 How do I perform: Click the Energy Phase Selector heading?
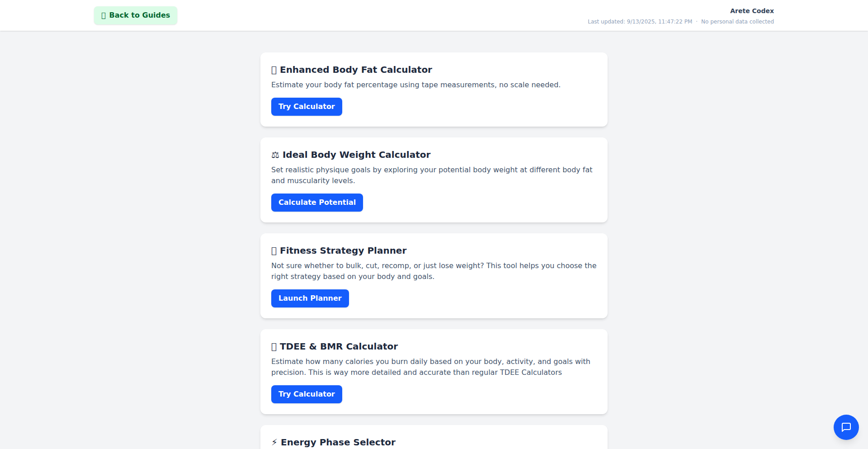click(338, 442)
